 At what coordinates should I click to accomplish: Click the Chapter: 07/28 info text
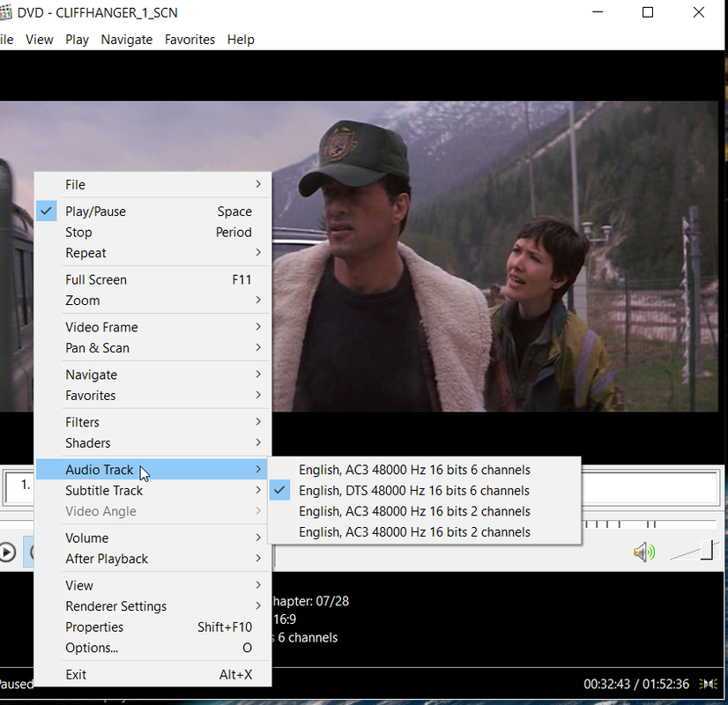(310, 601)
